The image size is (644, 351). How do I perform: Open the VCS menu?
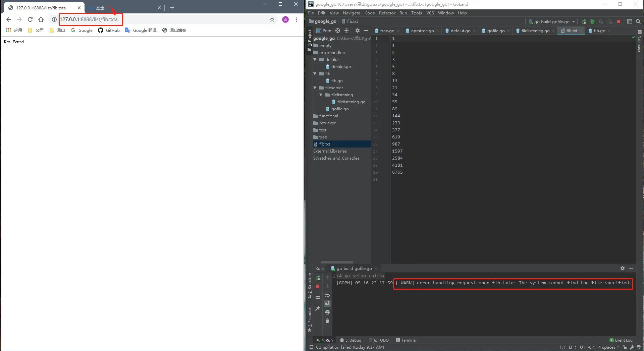tap(430, 13)
